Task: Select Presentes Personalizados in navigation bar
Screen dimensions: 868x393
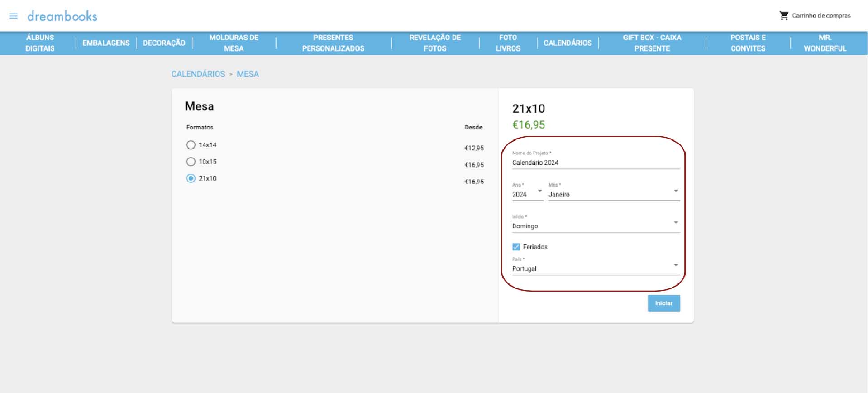Action: pyautogui.click(x=333, y=43)
